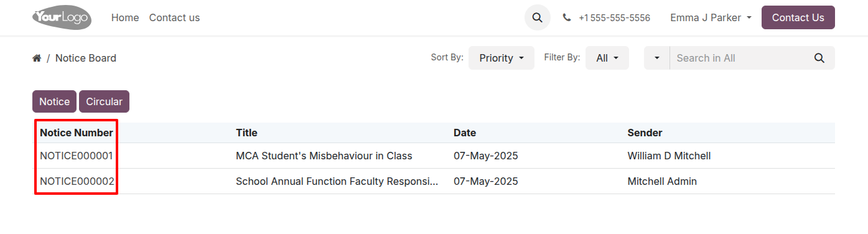Switch to the Circular tab button

tap(104, 101)
